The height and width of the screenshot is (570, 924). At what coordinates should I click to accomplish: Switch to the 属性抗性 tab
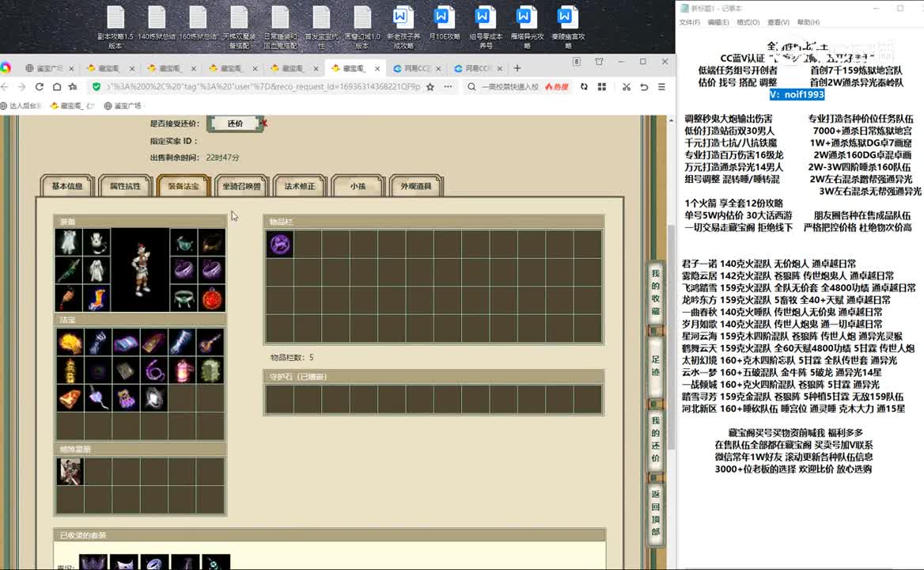coord(125,186)
